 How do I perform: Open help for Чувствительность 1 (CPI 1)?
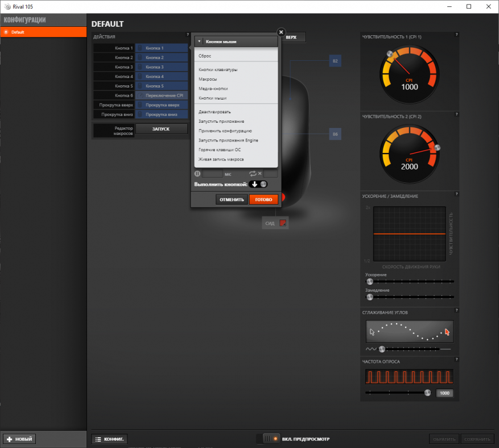coord(456,34)
